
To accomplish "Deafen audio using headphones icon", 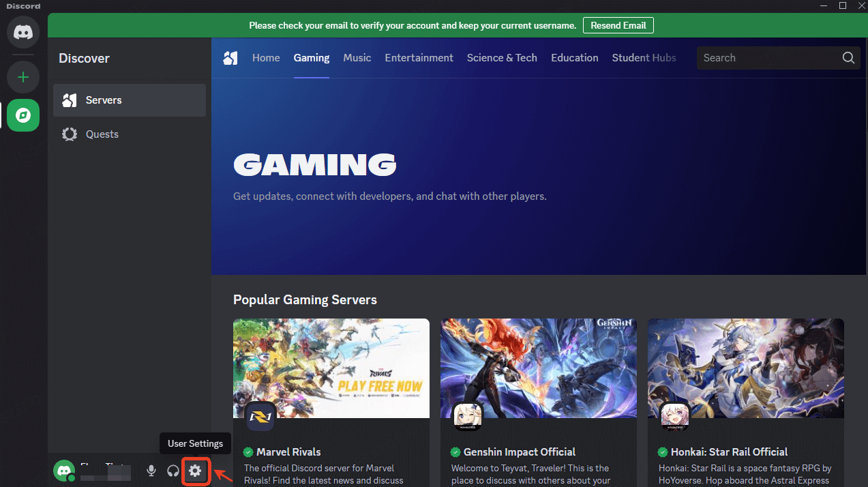I will [x=173, y=471].
